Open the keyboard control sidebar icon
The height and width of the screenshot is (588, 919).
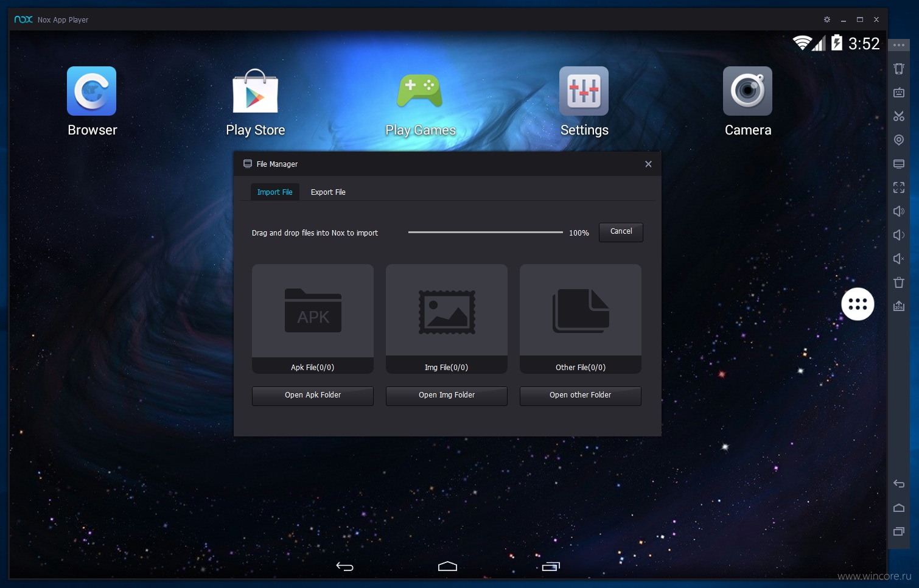click(x=899, y=93)
